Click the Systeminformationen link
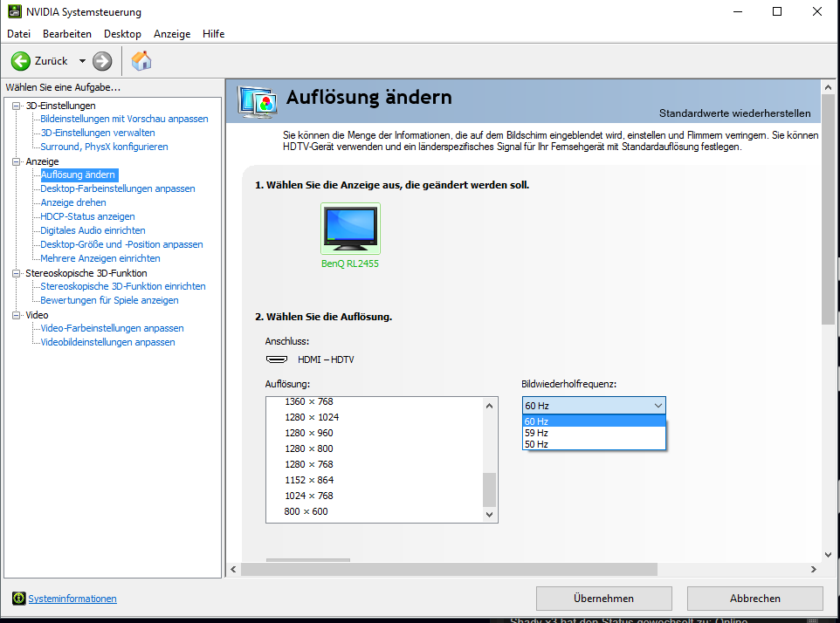The image size is (840, 623). click(x=72, y=599)
